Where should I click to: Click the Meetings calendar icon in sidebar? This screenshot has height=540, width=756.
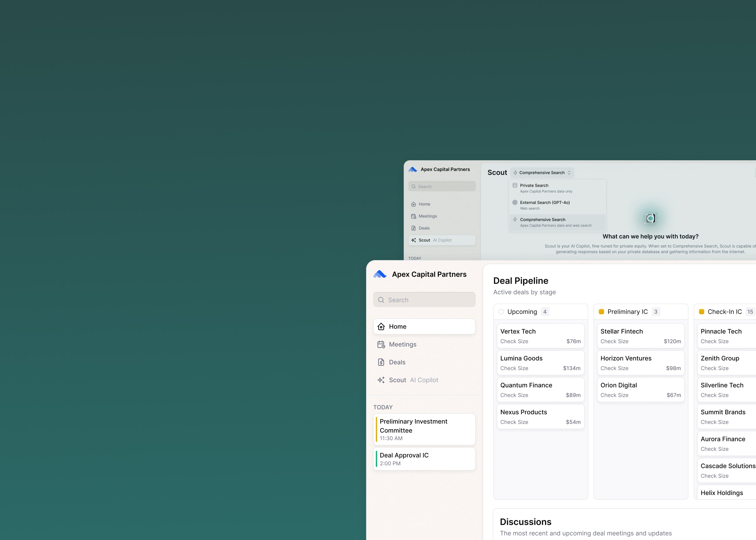[381, 345]
